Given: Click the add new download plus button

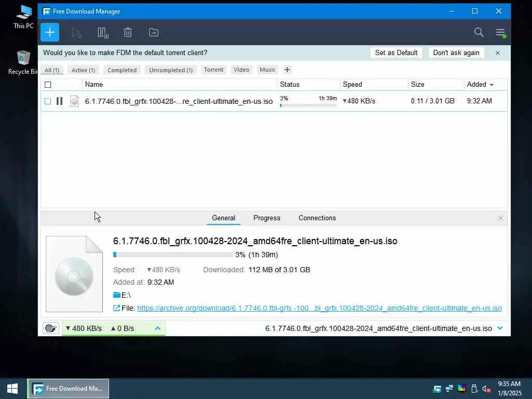Looking at the screenshot, I should [x=50, y=32].
